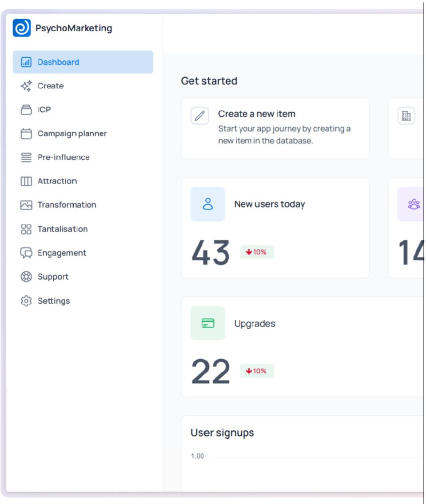426x504 pixels.
Task: Click the building icon on second card
Action: (x=406, y=116)
